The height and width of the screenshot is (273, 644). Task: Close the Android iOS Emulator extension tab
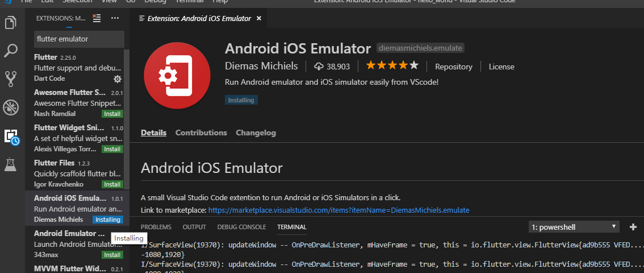(x=259, y=18)
